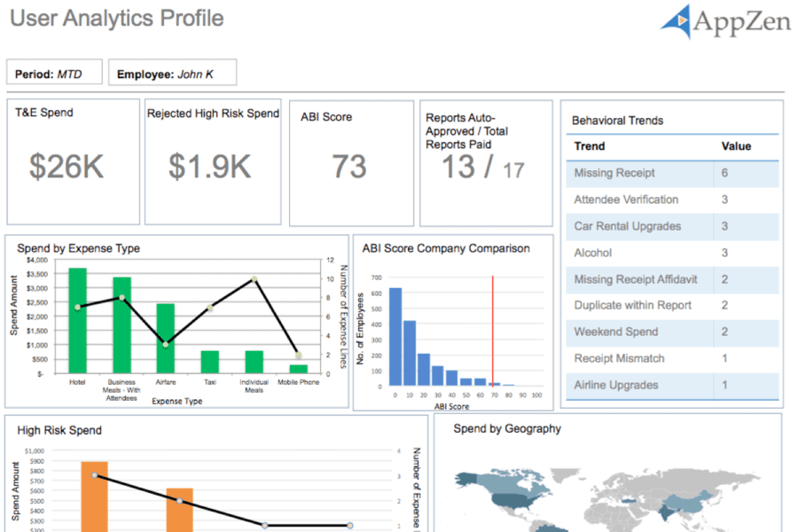This screenshot has height=532, width=798.
Task: Select the Duplicate within Report row
Action: coord(672,305)
